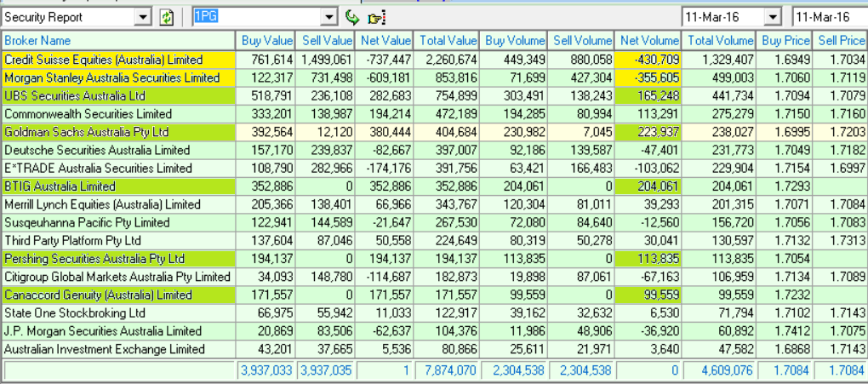Sort by Sell Value column header
868x384 pixels.
[x=327, y=41]
